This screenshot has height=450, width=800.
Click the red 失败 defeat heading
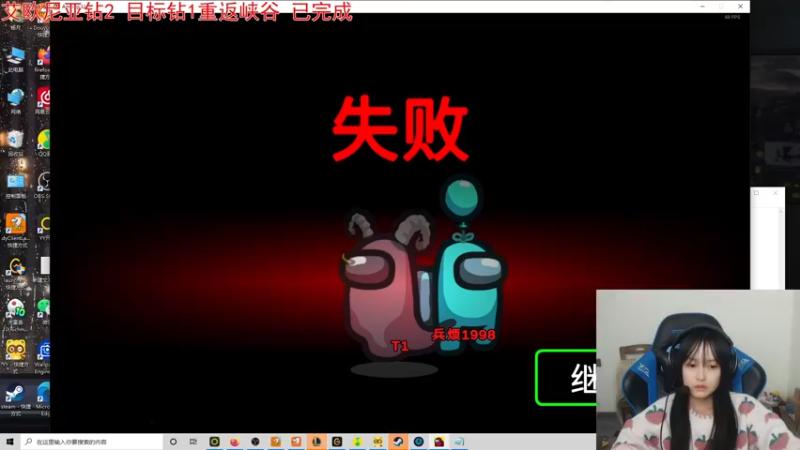401,128
